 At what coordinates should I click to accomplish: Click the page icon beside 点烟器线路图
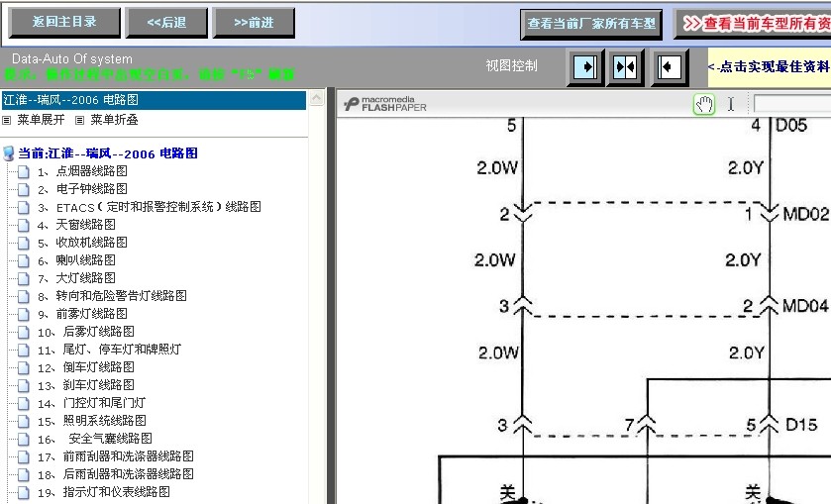point(24,171)
